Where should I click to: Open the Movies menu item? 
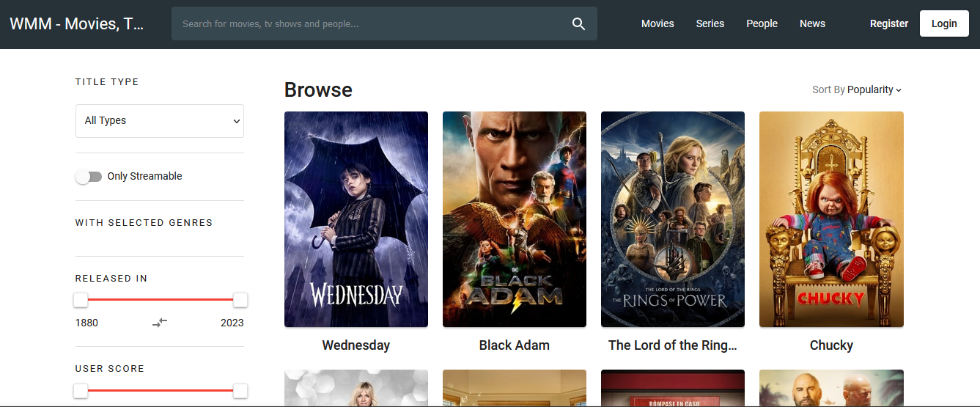[657, 23]
